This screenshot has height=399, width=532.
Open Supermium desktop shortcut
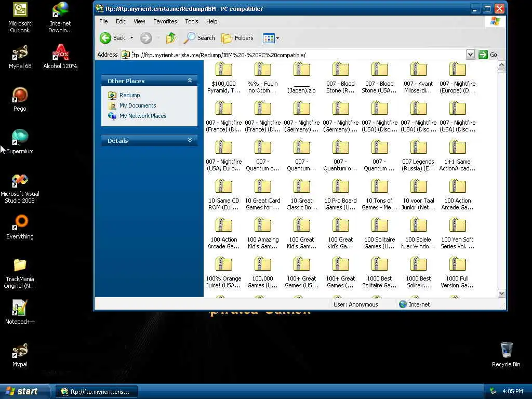(x=20, y=142)
